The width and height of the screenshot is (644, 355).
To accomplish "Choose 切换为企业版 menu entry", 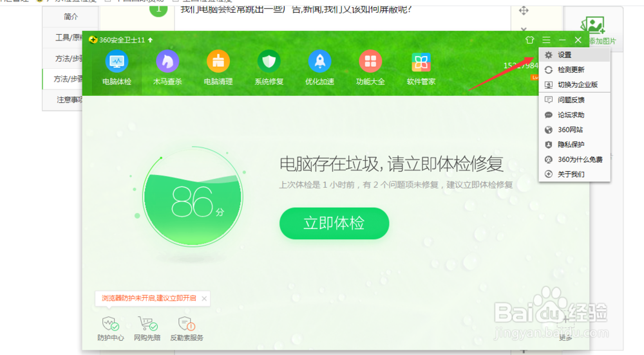I will 574,85.
